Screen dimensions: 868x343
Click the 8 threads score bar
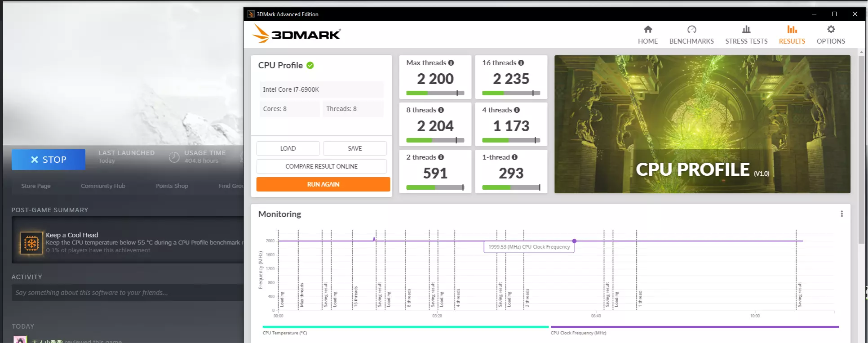435,140
